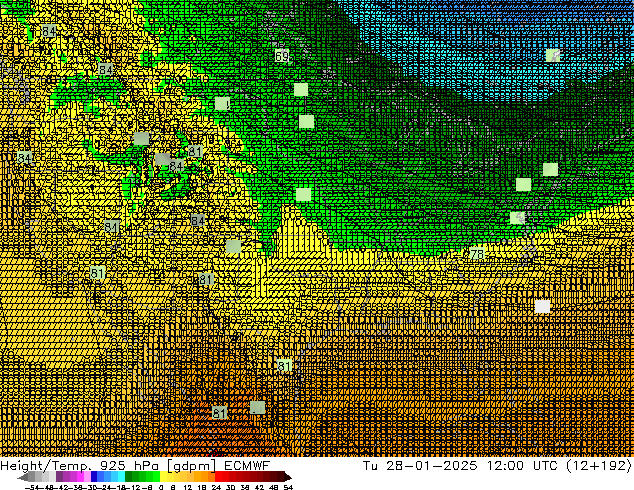The image size is (634, 490).
Task: Click the grey left arrow end of the color scale
Action: click(x=23, y=477)
